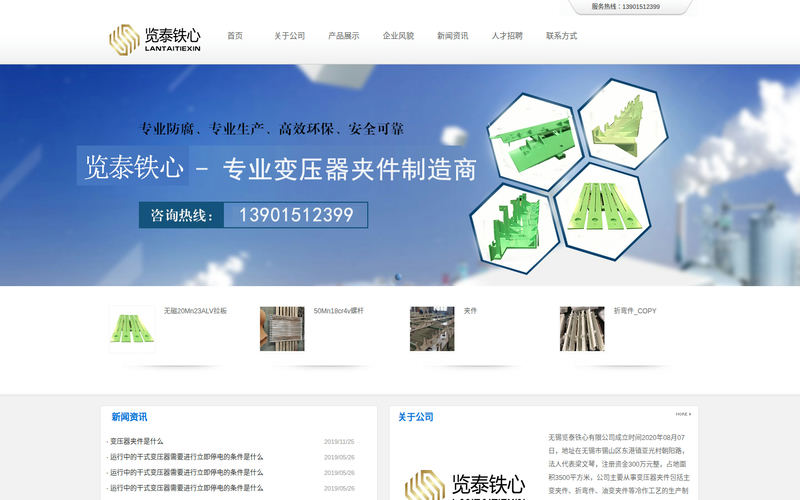Navigate to the 人才招聘 menu item

coord(507,36)
